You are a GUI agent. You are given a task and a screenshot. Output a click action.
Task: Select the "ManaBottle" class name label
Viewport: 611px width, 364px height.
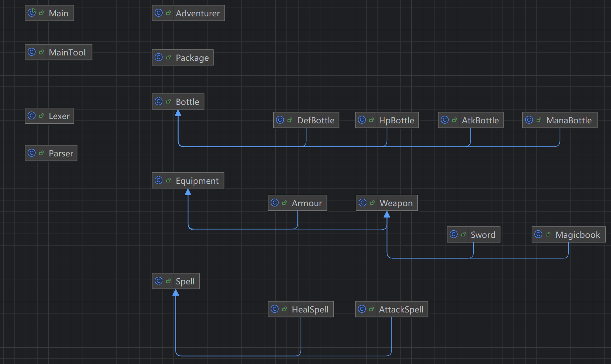[569, 120]
